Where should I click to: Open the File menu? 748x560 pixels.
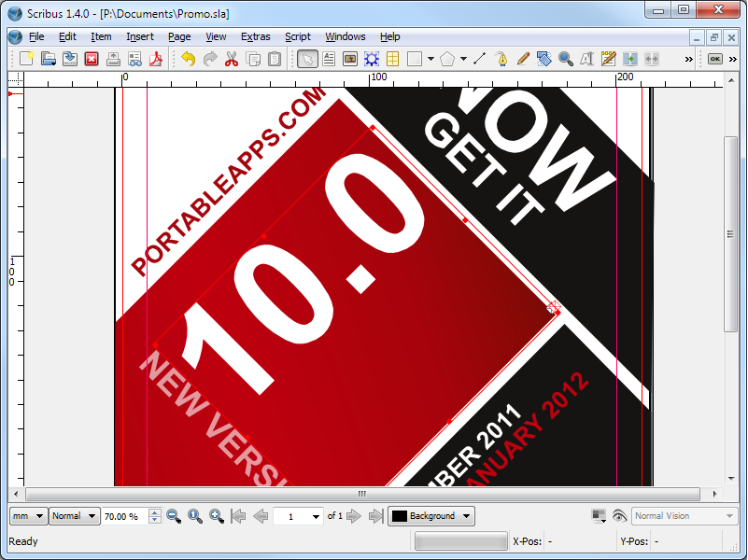pyautogui.click(x=36, y=36)
